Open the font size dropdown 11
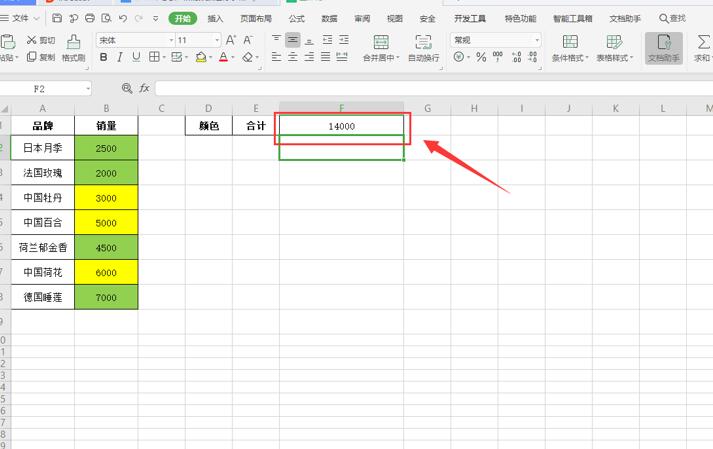 (217, 40)
